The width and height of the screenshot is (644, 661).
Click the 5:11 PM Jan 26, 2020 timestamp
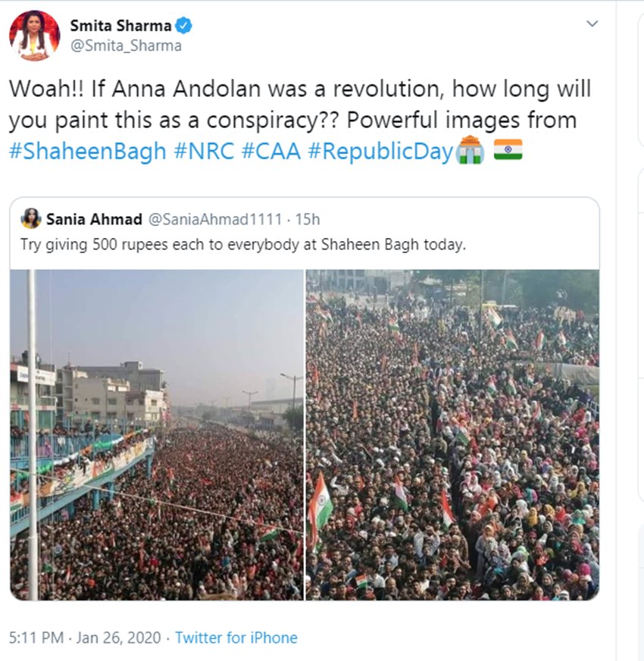[85, 638]
